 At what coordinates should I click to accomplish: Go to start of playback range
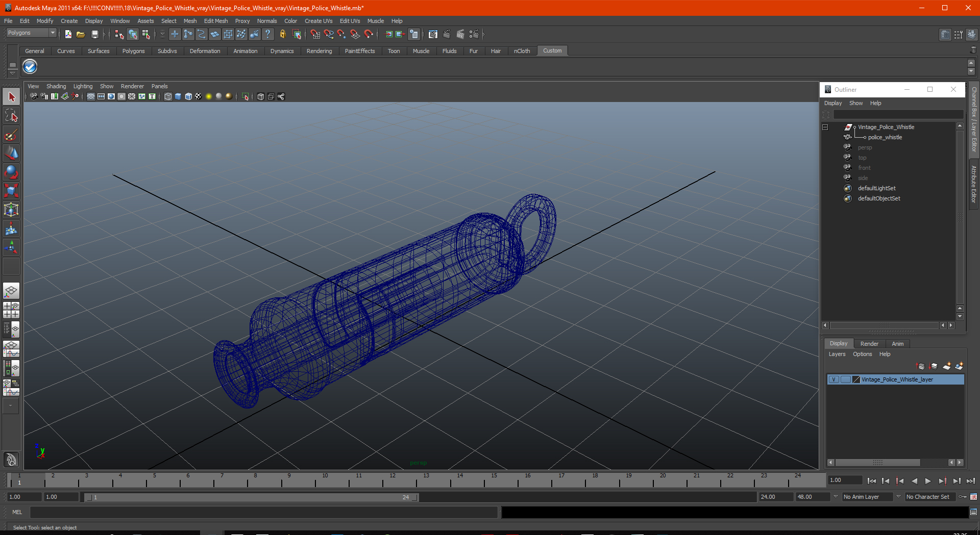[x=872, y=480]
